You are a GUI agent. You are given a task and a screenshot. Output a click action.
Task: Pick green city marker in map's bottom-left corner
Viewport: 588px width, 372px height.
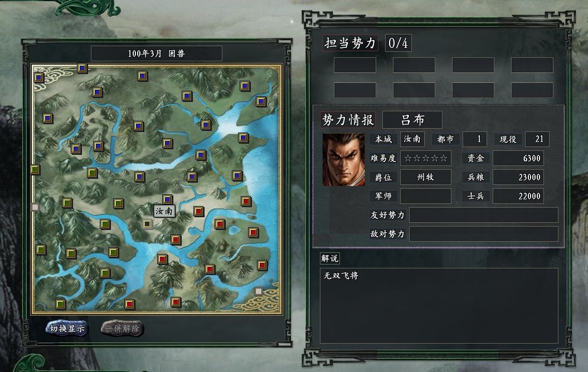coord(60,304)
